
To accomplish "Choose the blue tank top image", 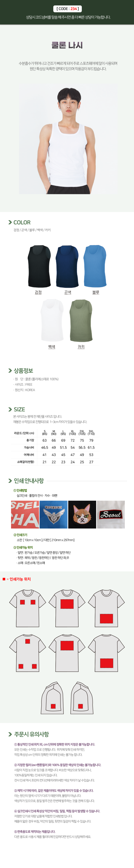I will 95,266.
